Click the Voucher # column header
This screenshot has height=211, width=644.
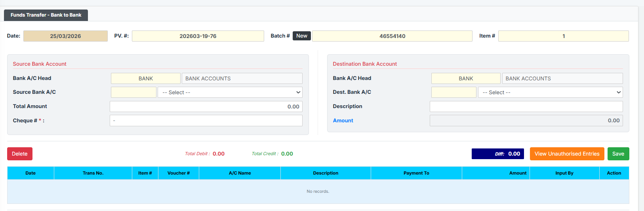pos(178,173)
